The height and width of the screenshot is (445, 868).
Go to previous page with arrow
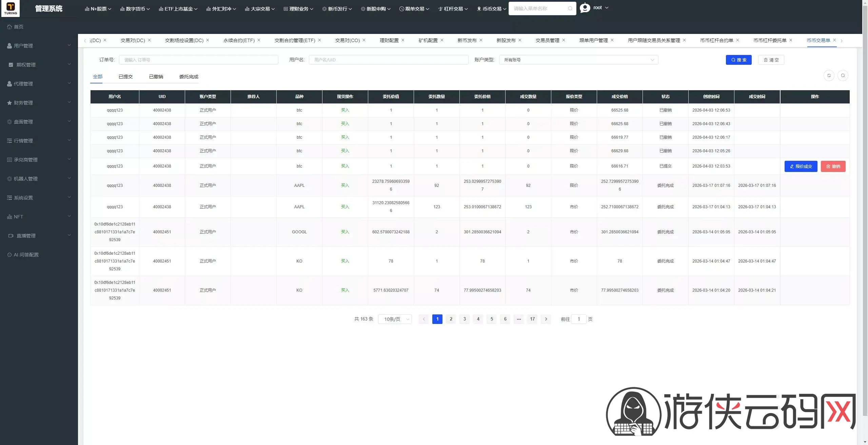424,319
